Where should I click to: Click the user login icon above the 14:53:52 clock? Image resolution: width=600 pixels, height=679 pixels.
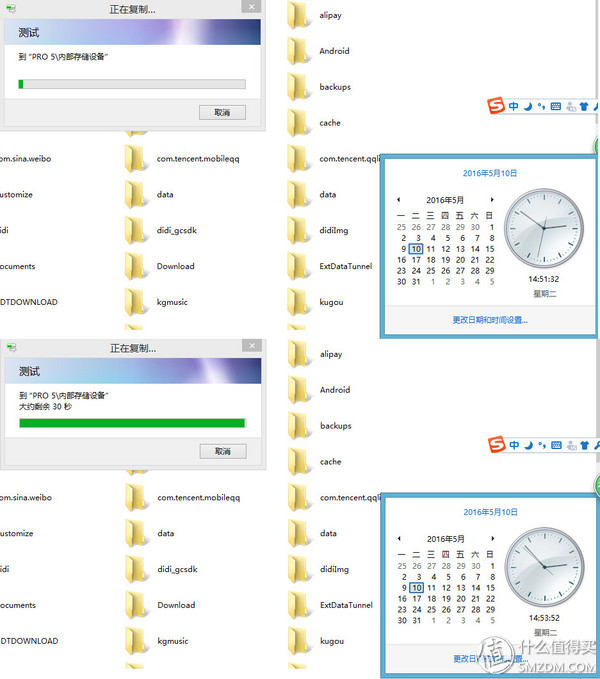(570, 445)
